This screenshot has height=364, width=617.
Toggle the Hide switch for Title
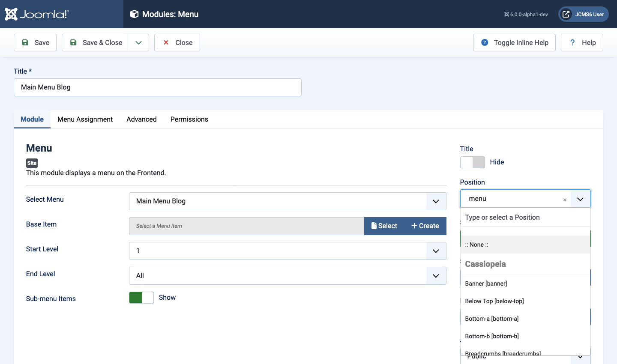click(x=472, y=162)
